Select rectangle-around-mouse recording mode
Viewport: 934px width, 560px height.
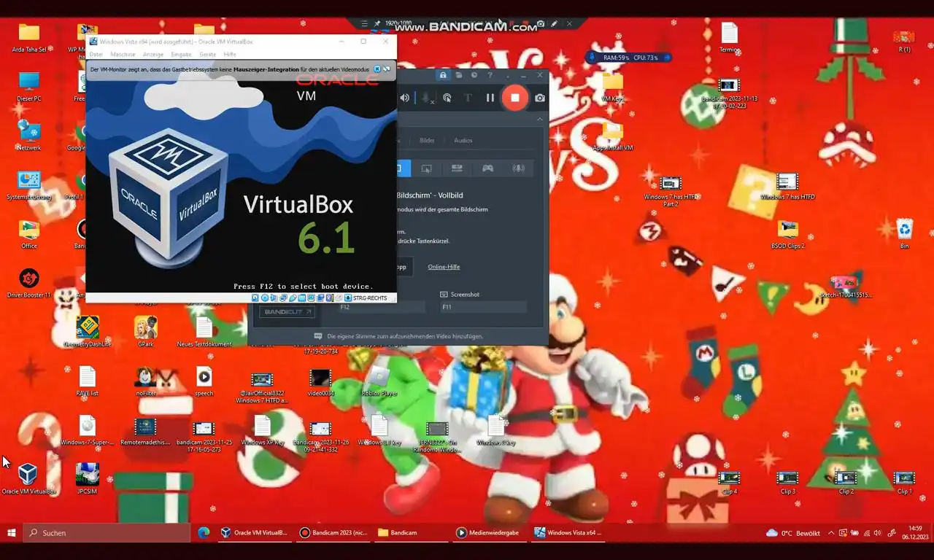point(427,168)
